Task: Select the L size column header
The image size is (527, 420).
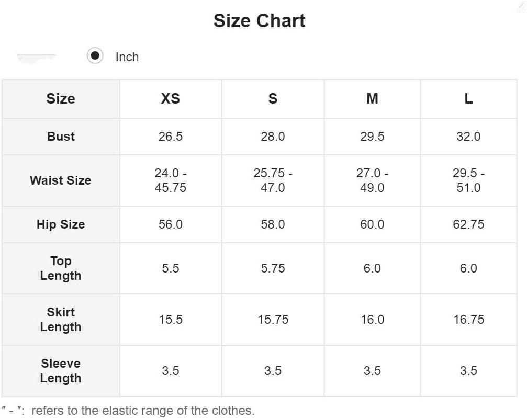Action: pyautogui.click(x=468, y=98)
